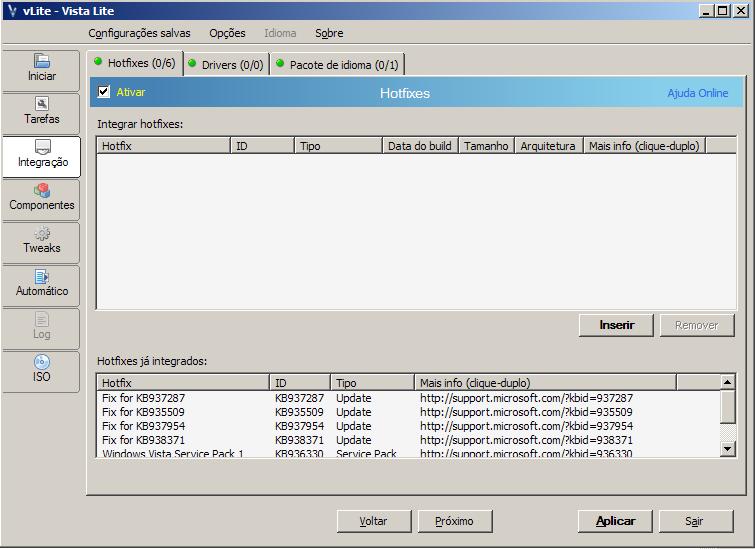Open the Log sidebar section
Image resolution: width=755 pixels, height=549 pixels.
[41, 328]
